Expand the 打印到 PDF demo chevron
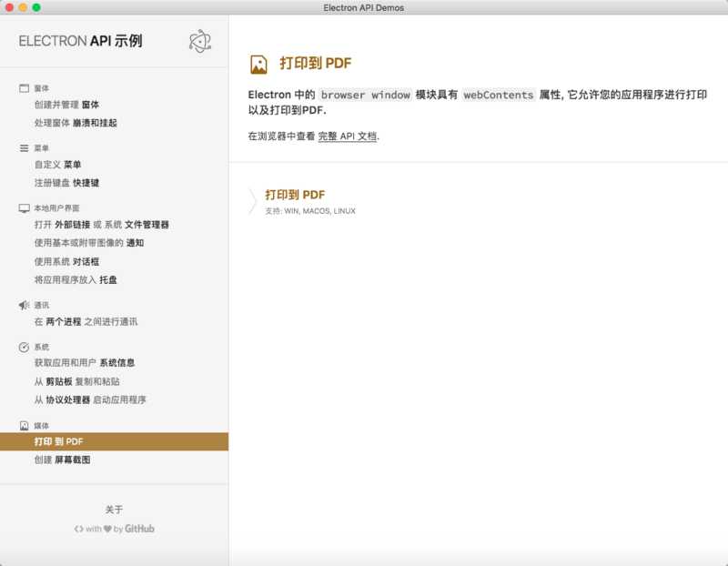The width and height of the screenshot is (728, 566). pos(253,201)
